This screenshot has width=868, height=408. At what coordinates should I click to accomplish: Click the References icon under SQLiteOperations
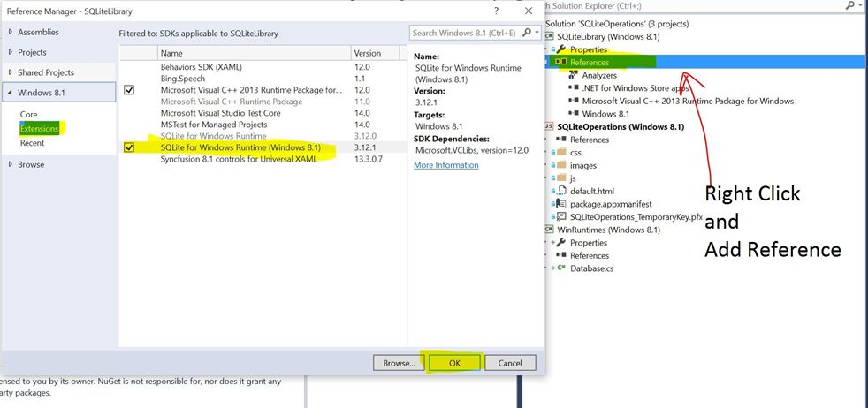pos(561,140)
